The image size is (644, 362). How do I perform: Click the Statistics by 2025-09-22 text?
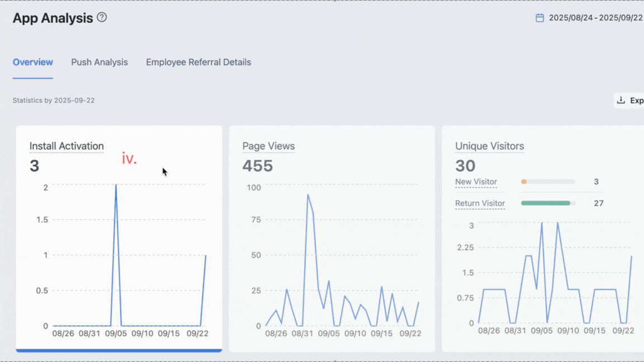(54, 100)
